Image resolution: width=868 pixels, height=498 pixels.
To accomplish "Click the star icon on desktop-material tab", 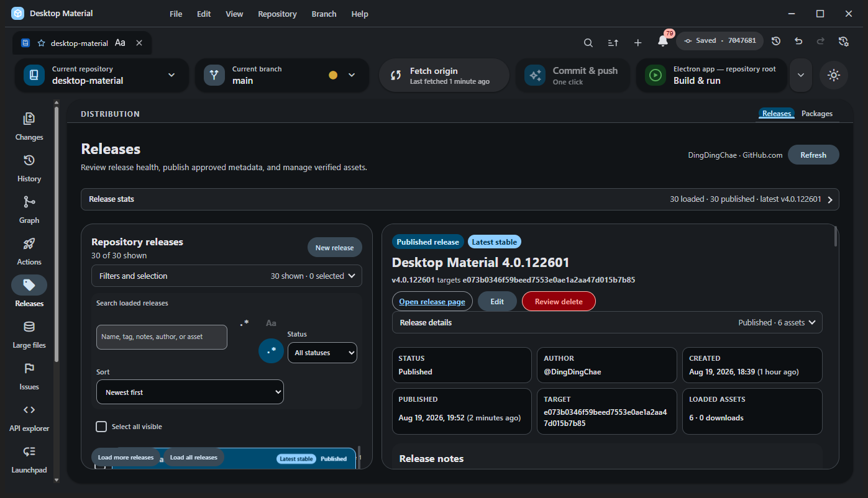I will pyautogui.click(x=41, y=43).
